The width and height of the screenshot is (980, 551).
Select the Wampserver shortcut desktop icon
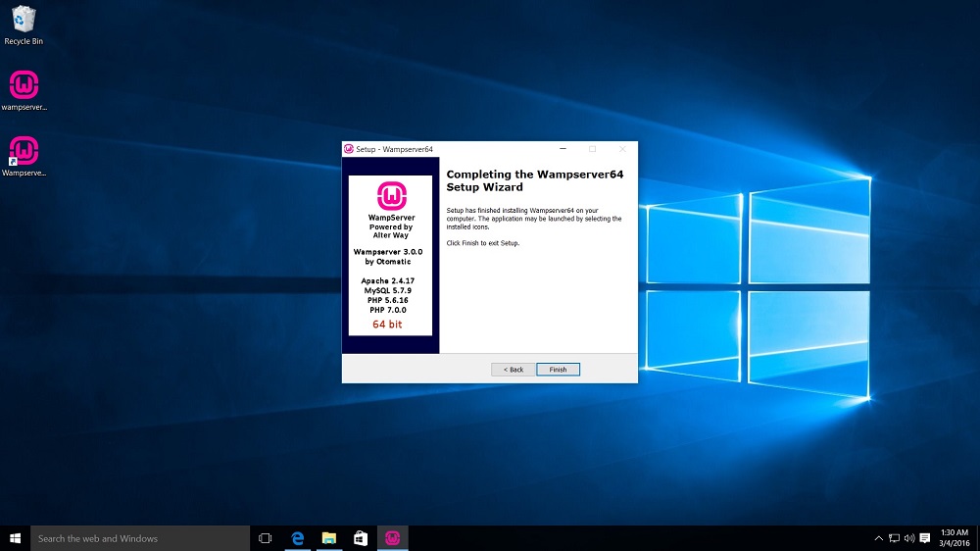[24, 157]
